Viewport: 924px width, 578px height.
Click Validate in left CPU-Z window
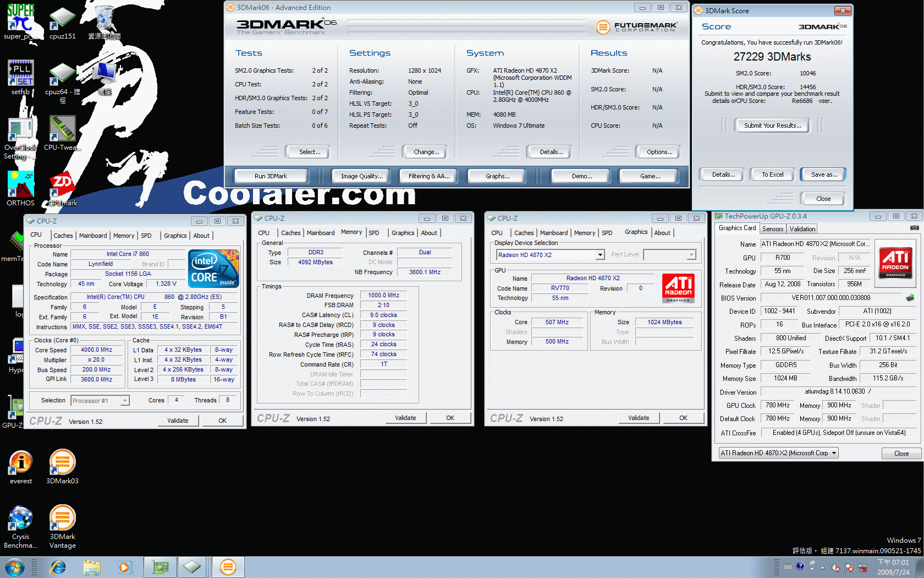pyautogui.click(x=178, y=421)
